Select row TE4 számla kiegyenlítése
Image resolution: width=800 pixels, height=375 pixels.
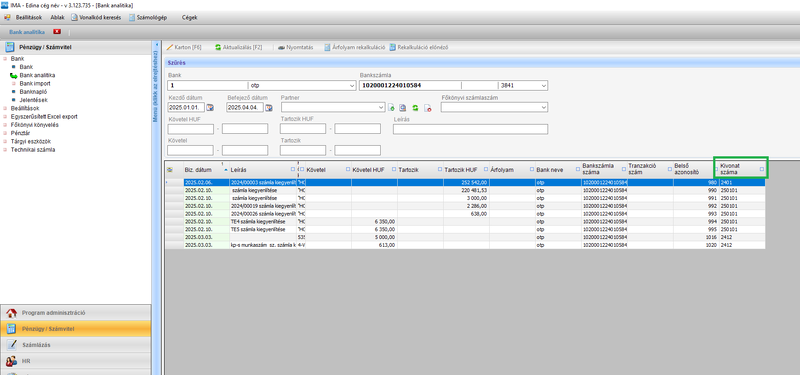pyautogui.click(x=465, y=222)
